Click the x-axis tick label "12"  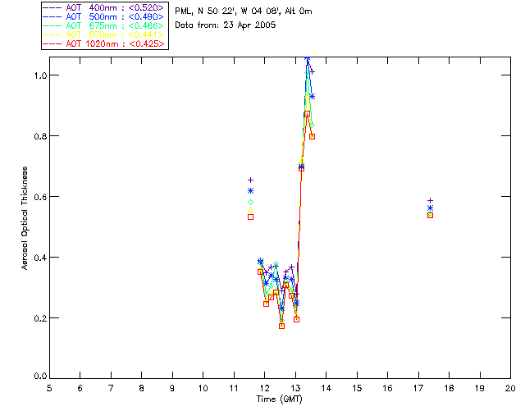(264, 388)
